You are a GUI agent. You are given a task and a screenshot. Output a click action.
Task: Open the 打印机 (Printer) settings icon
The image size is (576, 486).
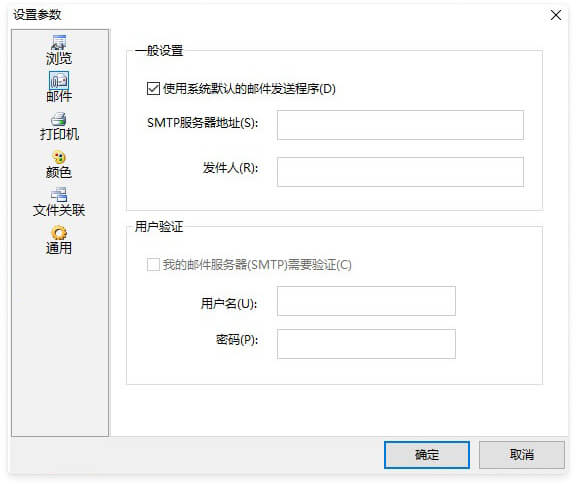click(59, 119)
